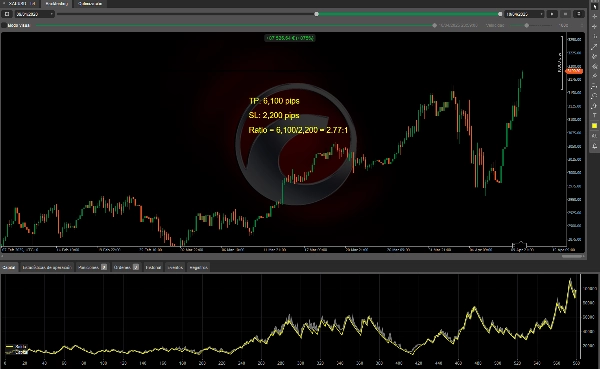This screenshot has height=369, width=600.
Task: Pick the text 'T' drawing tool
Action: pos(594,115)
